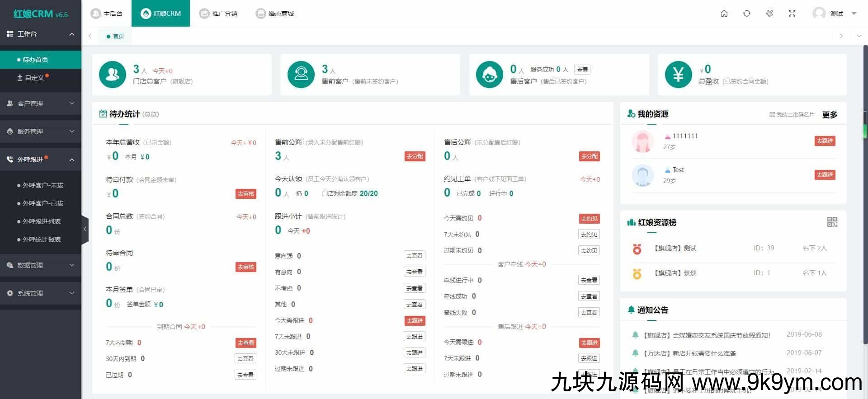The height and width of the screenshot is (399, 868).
Task: Open the 婚恋商城 top tab
Action: [275, 14]
